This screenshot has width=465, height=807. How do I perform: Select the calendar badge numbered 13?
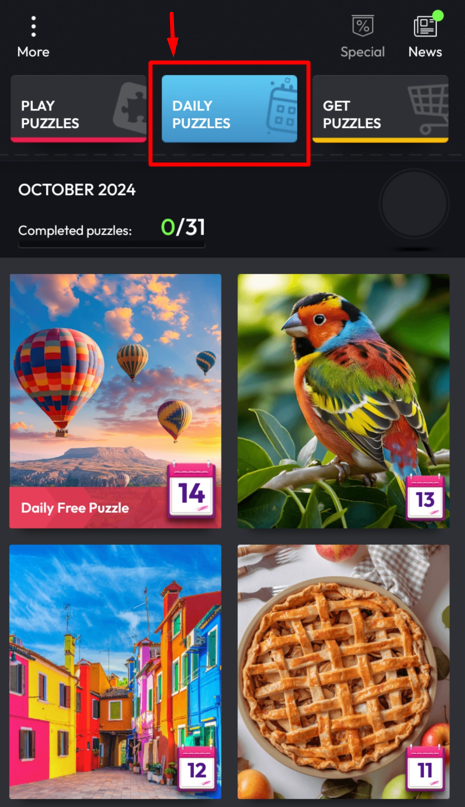pyautogui.click(x=425, y=498)
